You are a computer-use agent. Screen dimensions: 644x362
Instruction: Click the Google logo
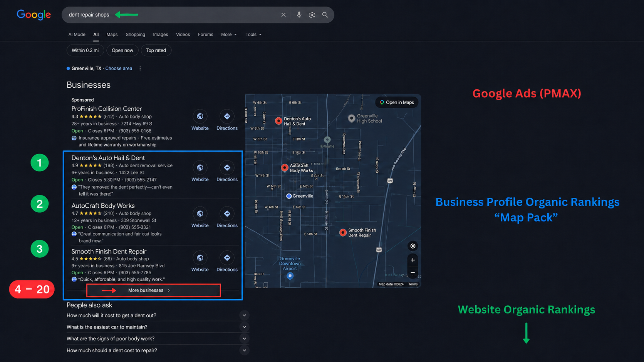coord(34,15)
